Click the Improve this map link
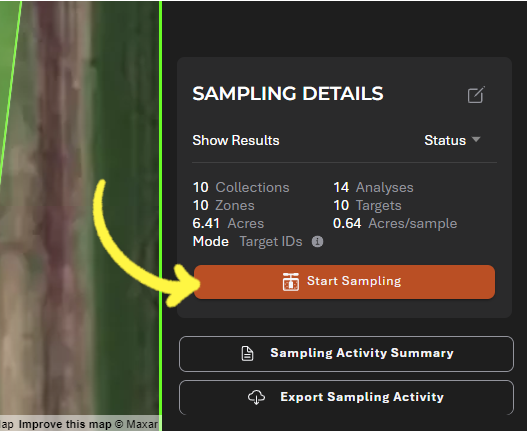 pos(65,424)
